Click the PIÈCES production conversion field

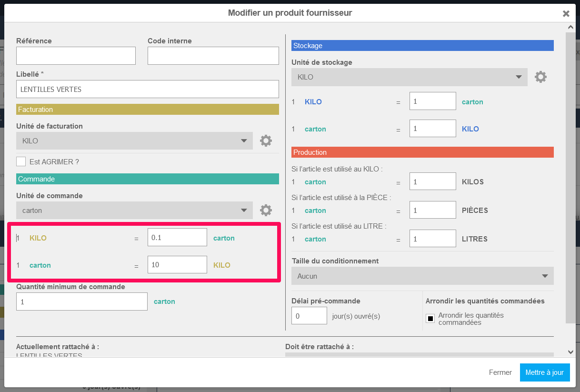tap(432, 210)
